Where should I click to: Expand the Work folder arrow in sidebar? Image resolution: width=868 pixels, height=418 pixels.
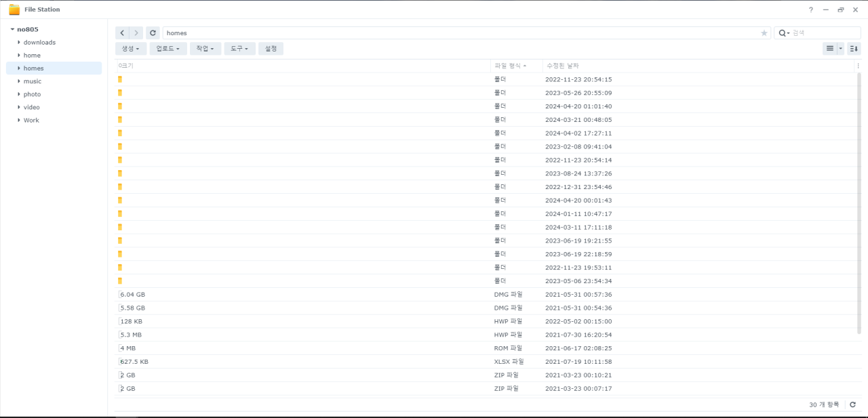pos(19,120)
